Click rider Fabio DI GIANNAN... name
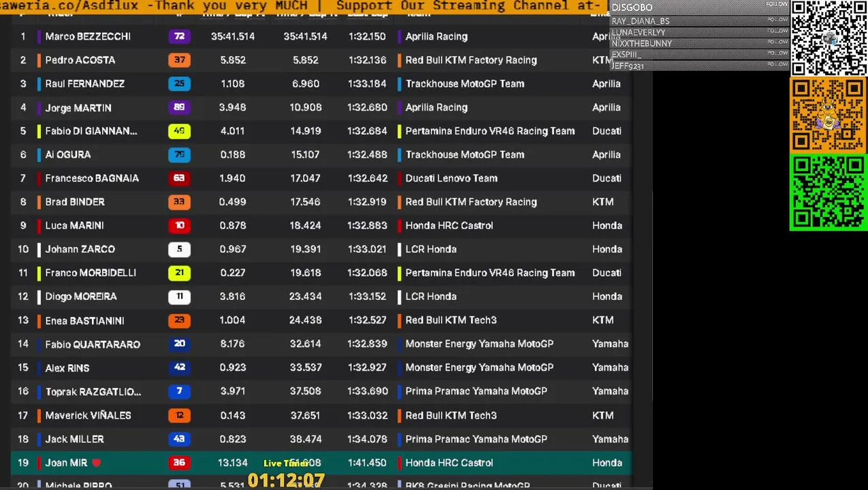 (91, 131)
